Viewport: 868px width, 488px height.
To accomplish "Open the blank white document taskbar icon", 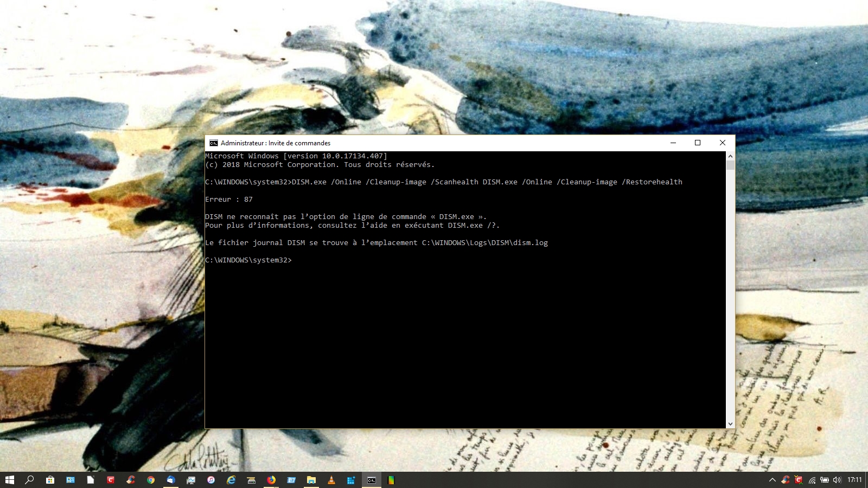I will pos(91,480).
